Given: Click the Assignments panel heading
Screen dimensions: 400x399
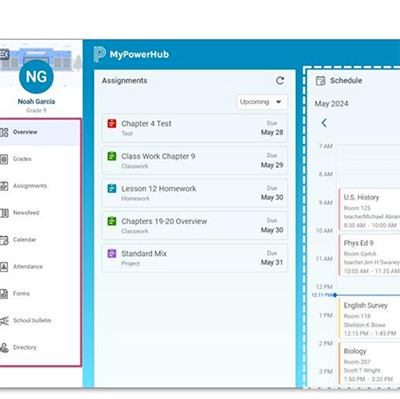Looking at the screenshot, I should 124,81.
